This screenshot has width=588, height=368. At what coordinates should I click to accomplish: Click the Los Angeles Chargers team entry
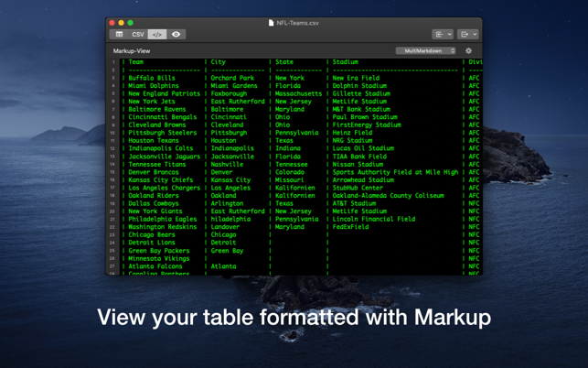point(165,188)
